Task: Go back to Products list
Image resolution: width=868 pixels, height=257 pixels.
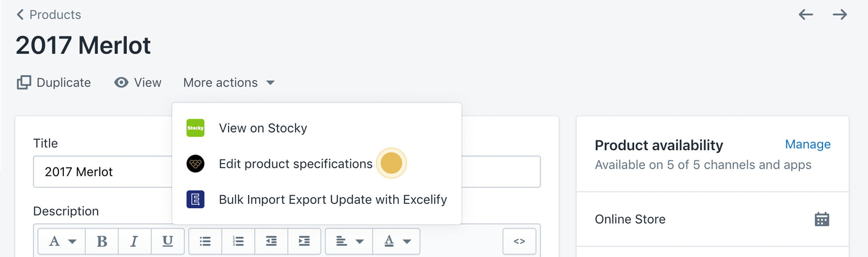Action: point(49,15)
